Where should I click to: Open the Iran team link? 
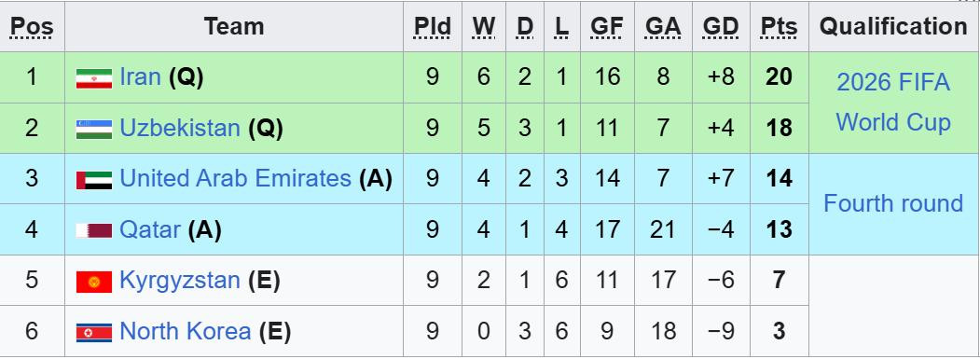140,76
